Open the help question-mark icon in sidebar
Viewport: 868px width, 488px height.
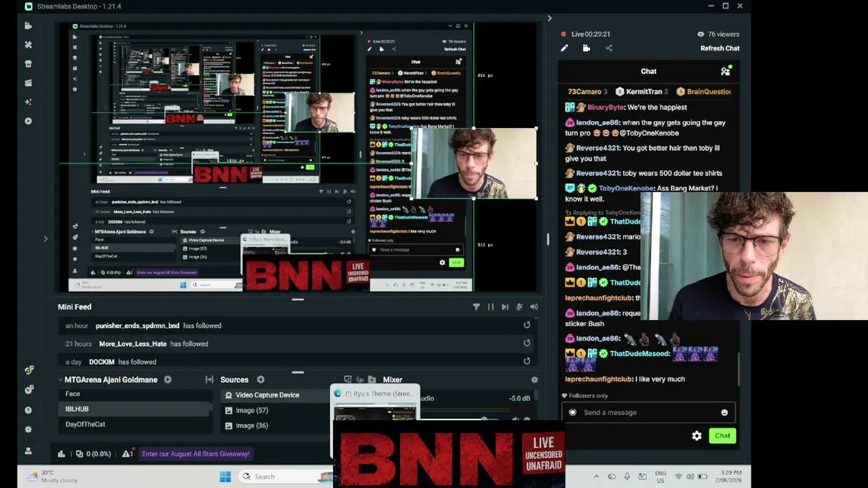28,410
